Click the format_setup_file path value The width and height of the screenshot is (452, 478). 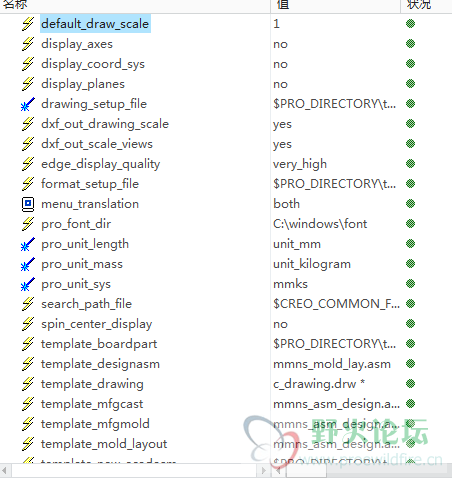(x=335, y=184)
